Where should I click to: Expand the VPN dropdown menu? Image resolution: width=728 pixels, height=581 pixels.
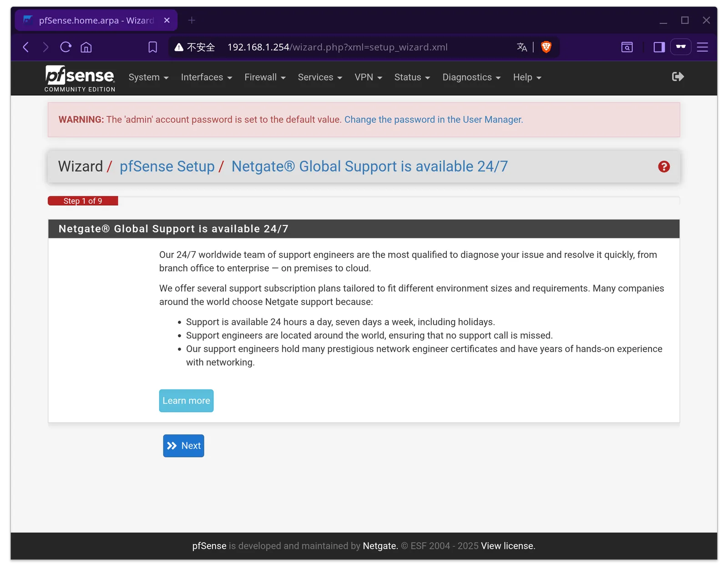(x=369, y=77)
